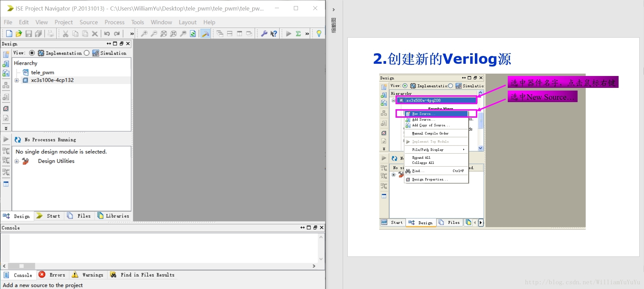Select xc3s100e-4cp132 device in Hierarchy
This screenshot has height=289, width=644.
point(53,80)
